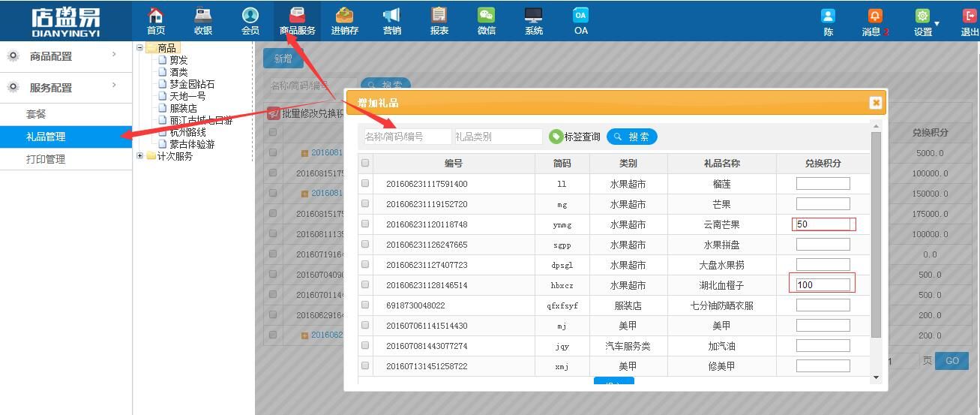Expand the 计次服务 tree node
The height and width of the screenshot is (415, 980).
click(140, 156)
